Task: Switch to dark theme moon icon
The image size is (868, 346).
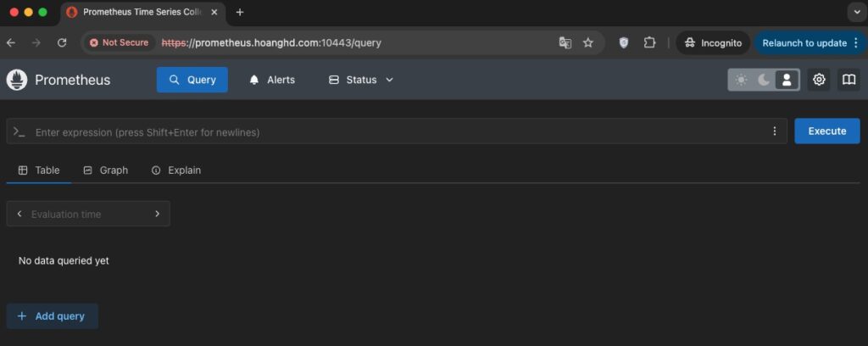Action: pyautogui.click(x=764, y=81)
